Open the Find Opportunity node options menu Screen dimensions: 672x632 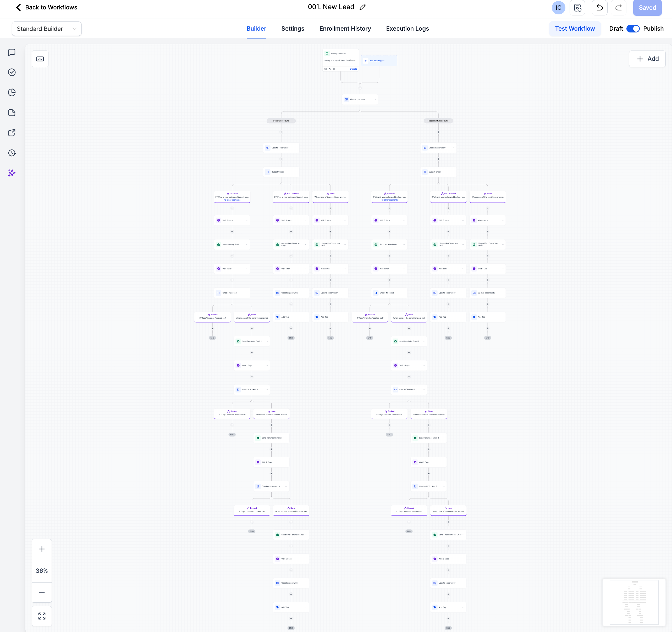[x=374, y=99]
